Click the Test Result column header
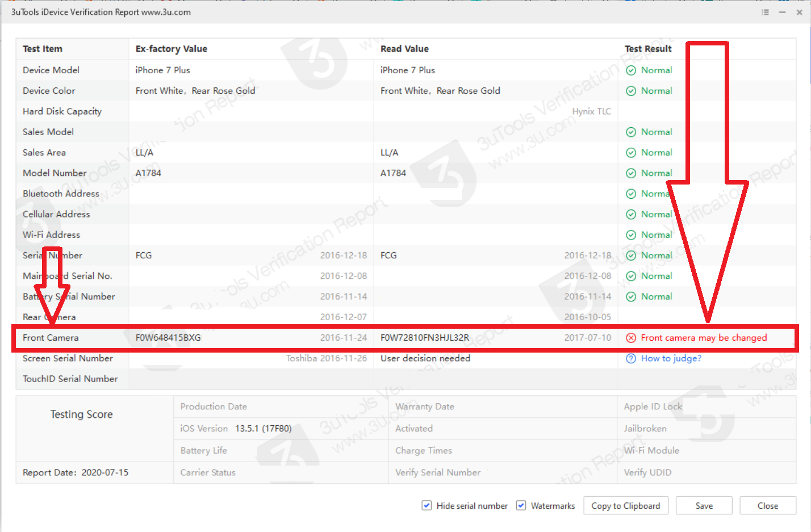This screenshot has width=811, height=532. click(648, 49)
